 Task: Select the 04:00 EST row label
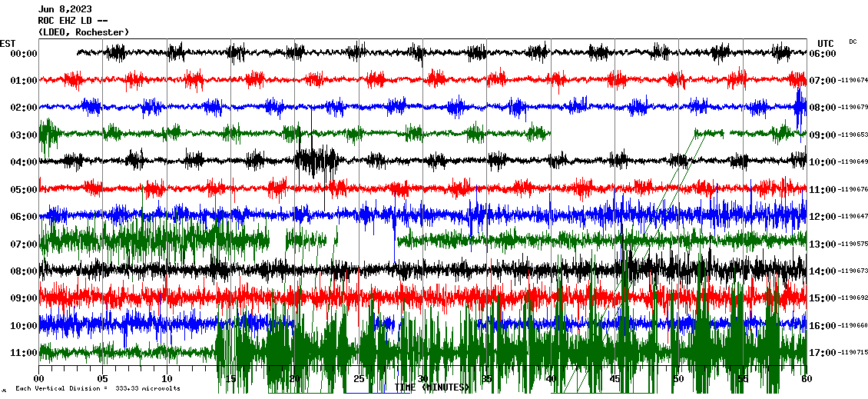(24, 162)
